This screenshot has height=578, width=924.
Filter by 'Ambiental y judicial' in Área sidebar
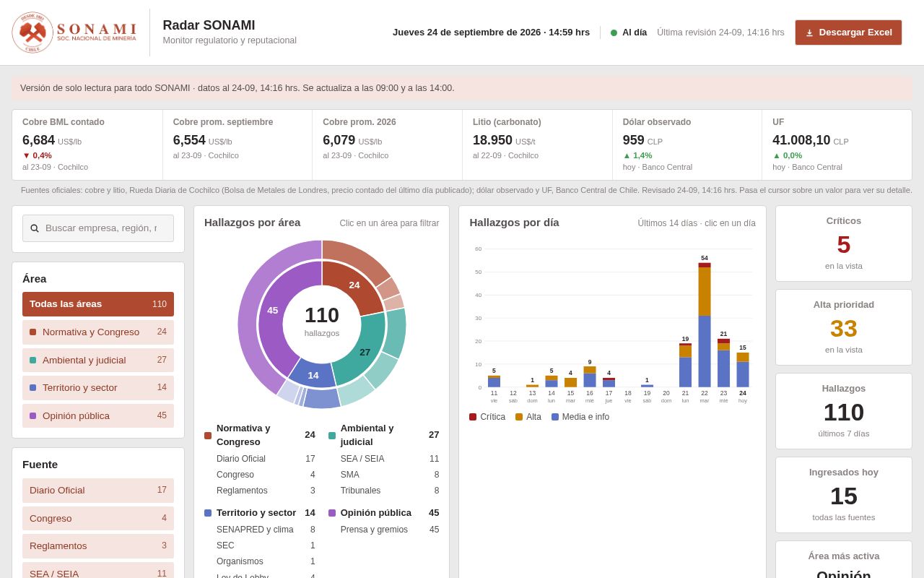click(98, 360)
